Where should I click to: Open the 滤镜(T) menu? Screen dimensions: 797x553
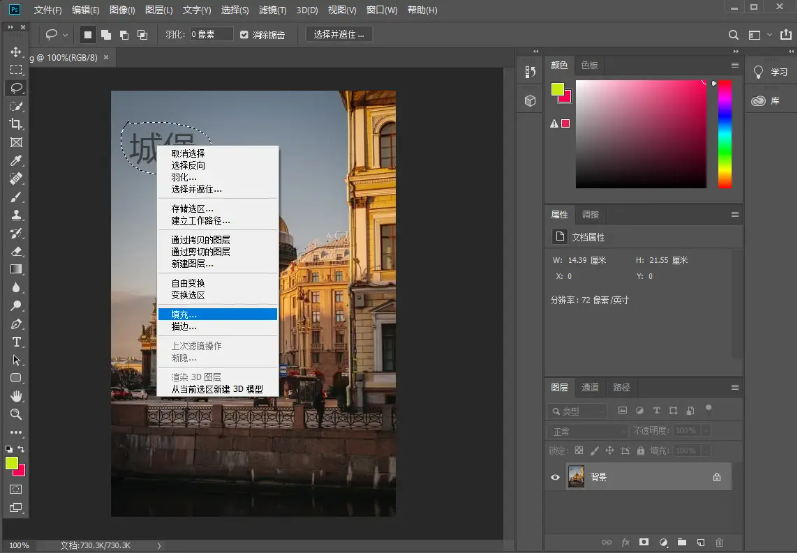click(272, 10)
